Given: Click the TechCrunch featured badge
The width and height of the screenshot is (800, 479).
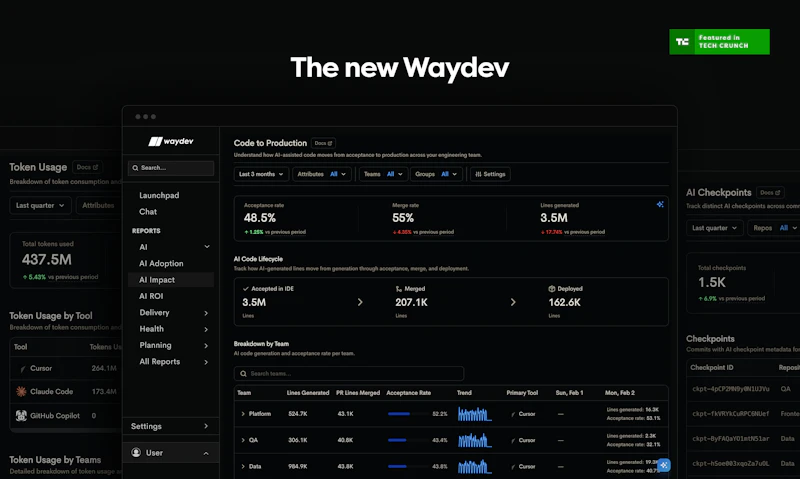Looking at the screenshot, I should [x=719, y=42].
